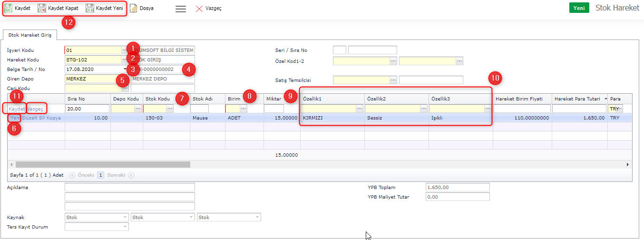644x240 pixels.
Task: Click the red X Vazgeç toolbar button
Action: click(208, 9)
